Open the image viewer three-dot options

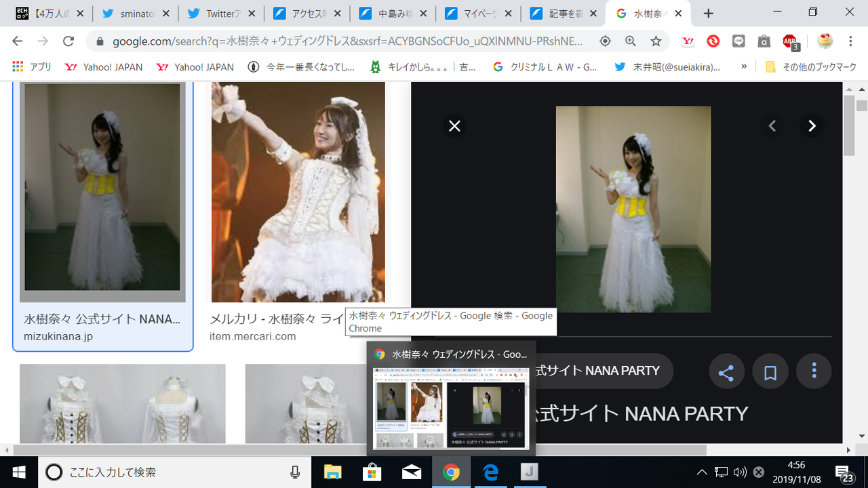pyautogui.click(x=813, y=371)
